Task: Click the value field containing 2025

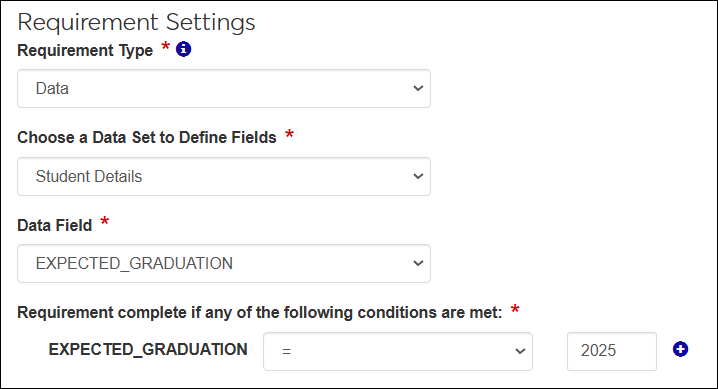Action: pyautogui.click(x=612, y=351)
